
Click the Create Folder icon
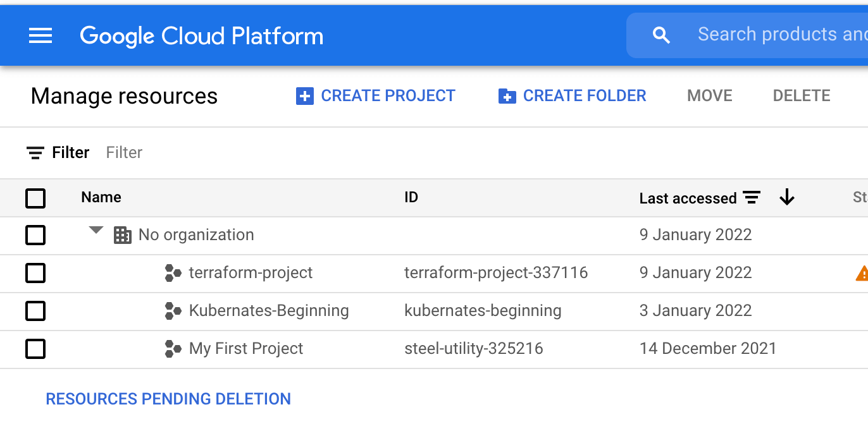click(x=507, y=96)
